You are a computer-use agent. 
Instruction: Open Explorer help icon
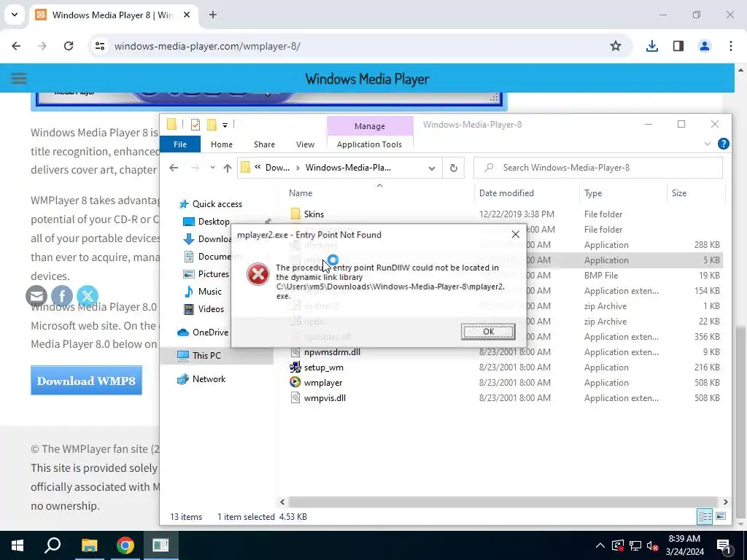pyautogui.click(x=723, y=144)
